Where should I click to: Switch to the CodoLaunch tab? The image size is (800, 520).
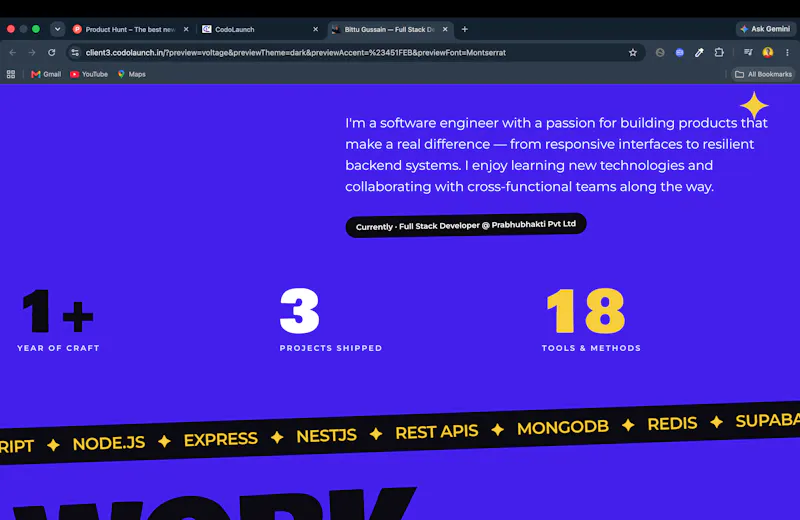[x=260, y=30]
